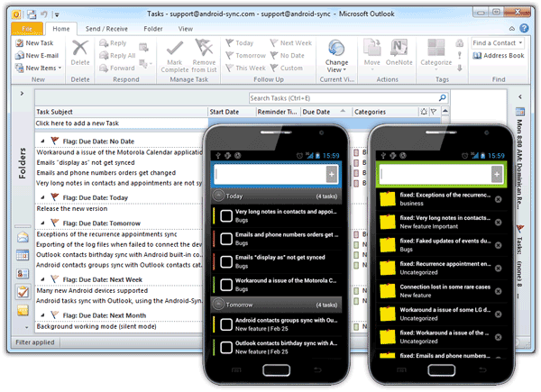
Task: Switch to the Home ribbon tab
Action: [61, 29]
